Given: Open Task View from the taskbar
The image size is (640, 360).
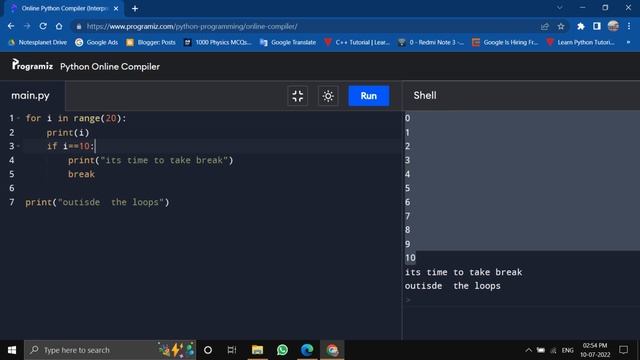Looking at the screenshot, I should (232, 350).
